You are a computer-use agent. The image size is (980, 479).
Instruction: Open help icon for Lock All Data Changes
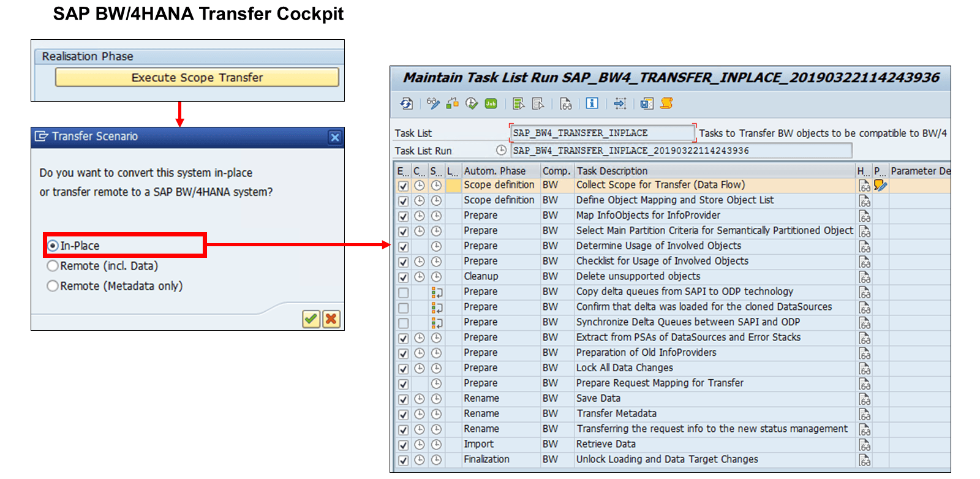pyautogui.click(x=864, y=369)
